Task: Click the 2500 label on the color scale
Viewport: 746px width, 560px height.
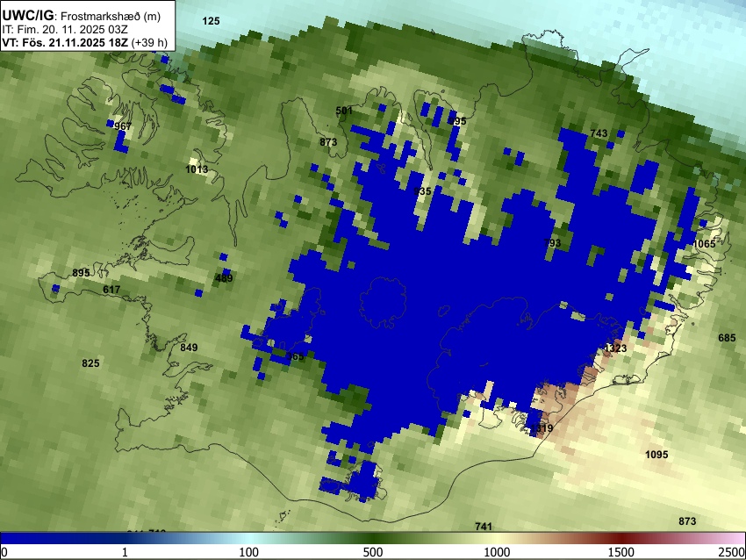Action: click(x=732, y=552)
